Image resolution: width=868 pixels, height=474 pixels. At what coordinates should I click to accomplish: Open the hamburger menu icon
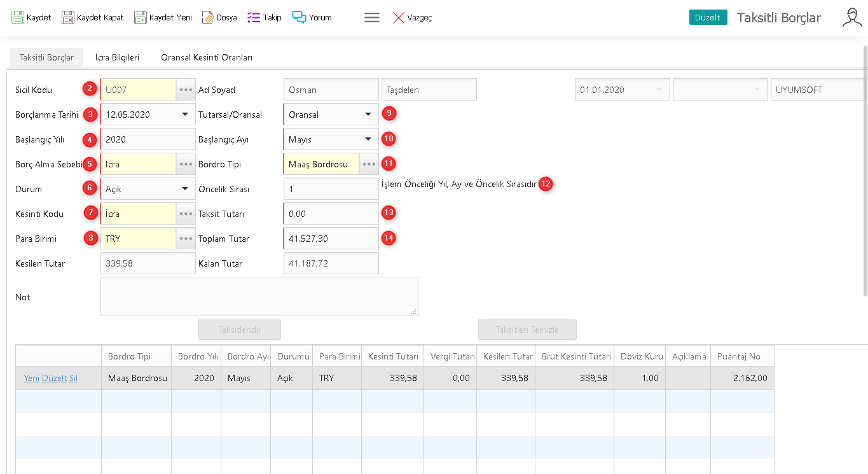[x=372, y=18]
